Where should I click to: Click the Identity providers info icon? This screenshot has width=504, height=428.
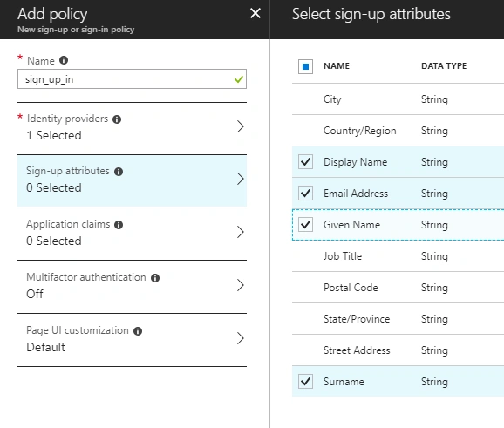click(x=117, y=119)
